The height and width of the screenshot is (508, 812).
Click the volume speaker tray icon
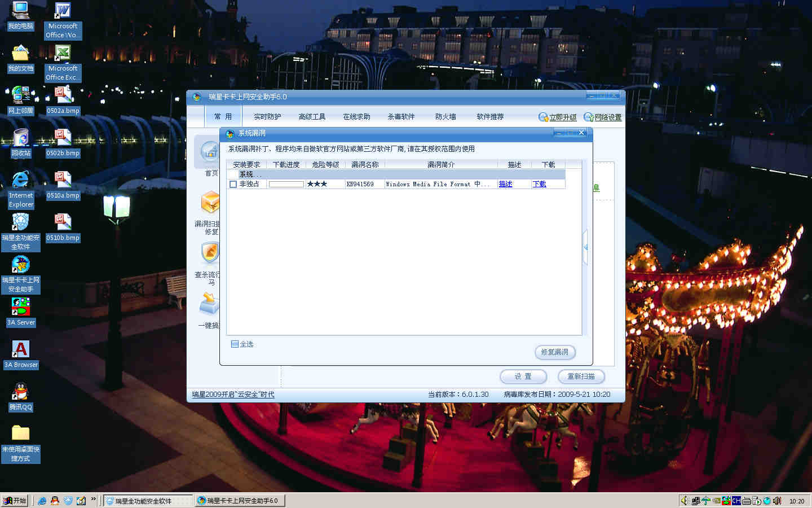pyautogui.click(x=777, y=501)
